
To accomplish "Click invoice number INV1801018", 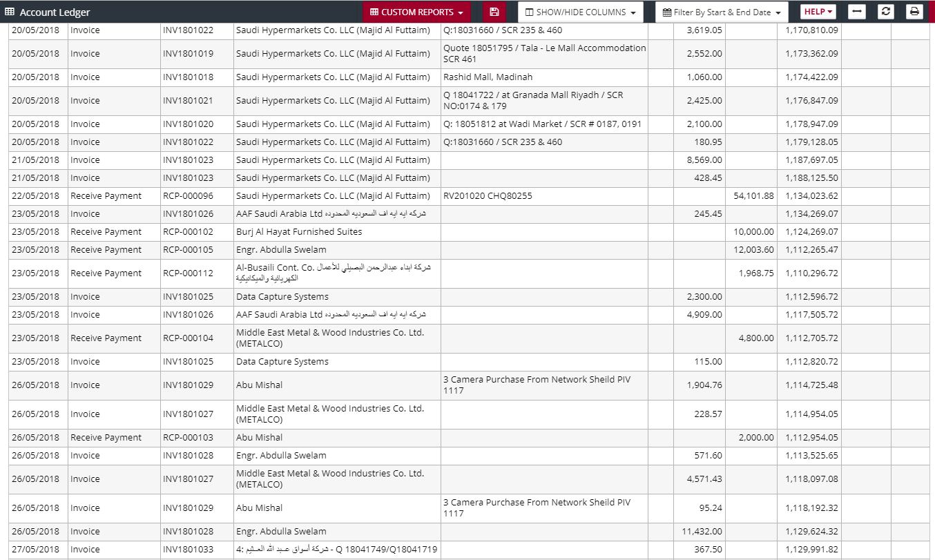I will click(189, 77).
